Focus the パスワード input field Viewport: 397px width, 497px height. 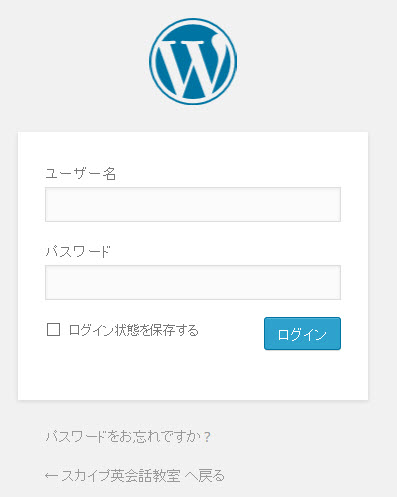pos(193,282)
